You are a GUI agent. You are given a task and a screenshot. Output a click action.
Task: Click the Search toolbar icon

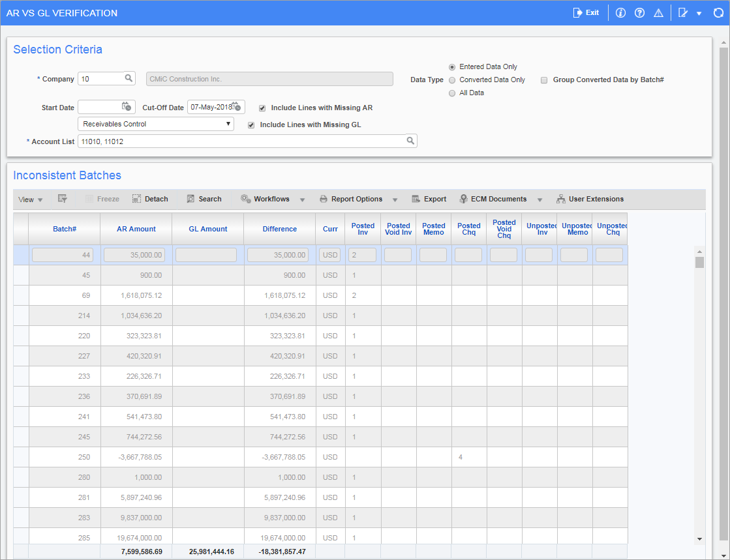point(190,199)
